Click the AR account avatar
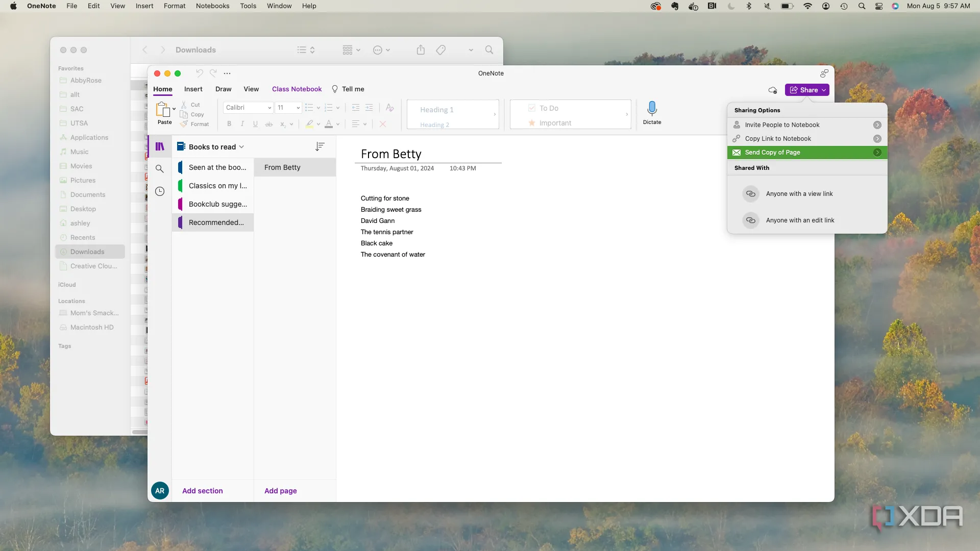This screenshot has width=980, height=551. (160, 491)
